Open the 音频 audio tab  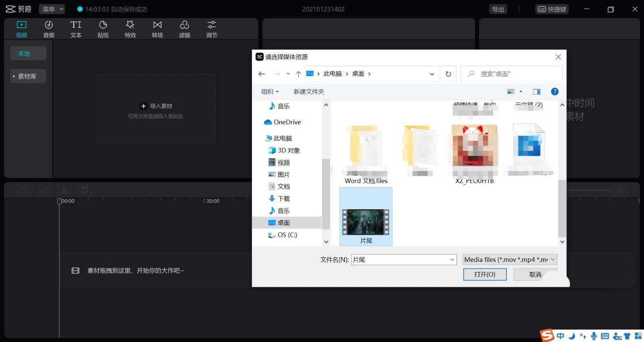click(49, 29)
